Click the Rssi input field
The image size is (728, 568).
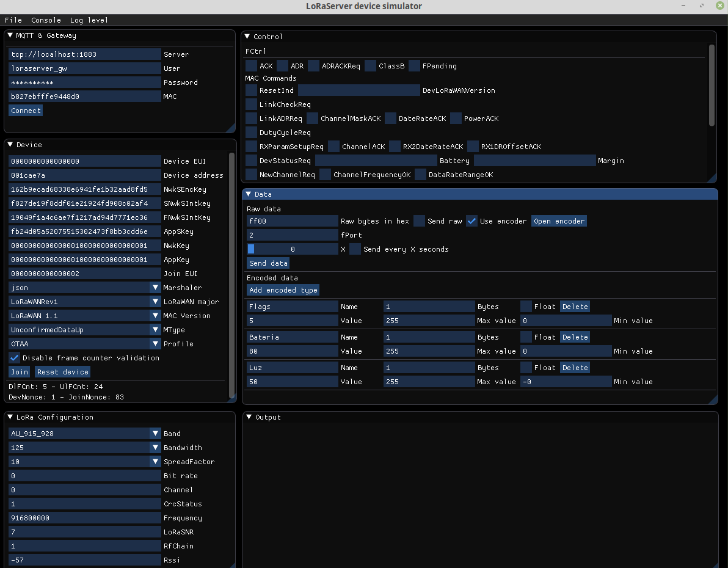(85, 559)
